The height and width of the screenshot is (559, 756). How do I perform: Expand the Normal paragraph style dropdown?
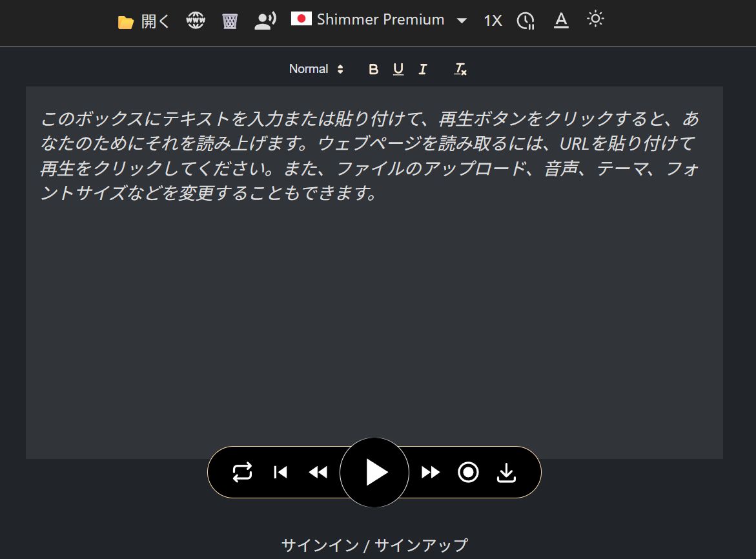click(x=316, y=69)
